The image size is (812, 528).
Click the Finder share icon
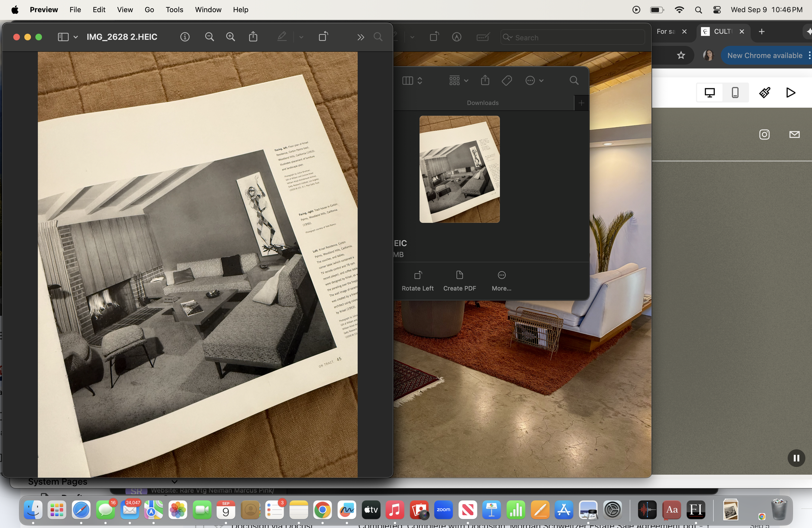(485, 80)
